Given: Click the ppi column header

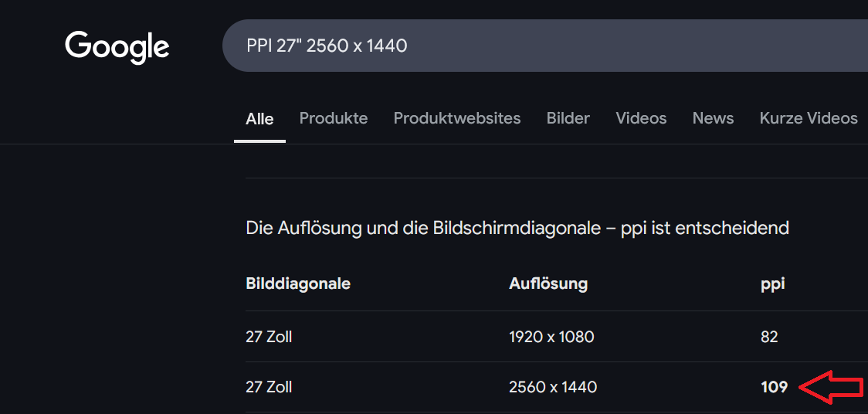Looking at the screenshot, I should click(772, 283).
